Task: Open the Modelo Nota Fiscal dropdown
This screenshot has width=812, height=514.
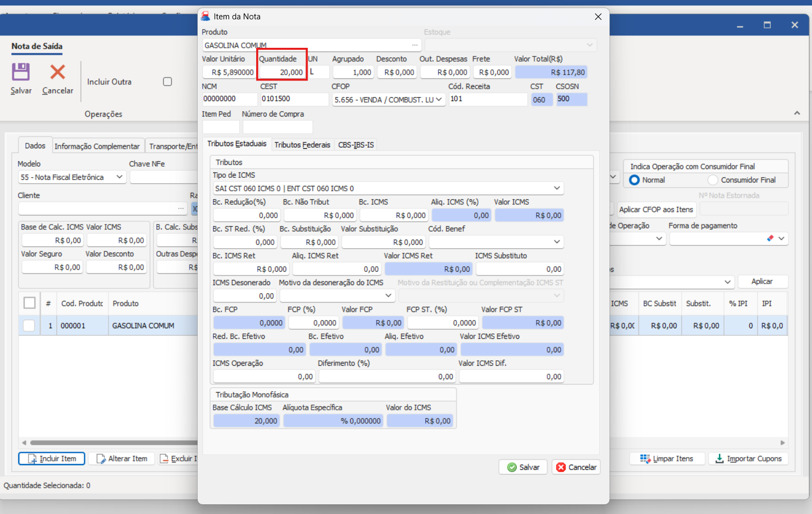Action: point(119,177)
